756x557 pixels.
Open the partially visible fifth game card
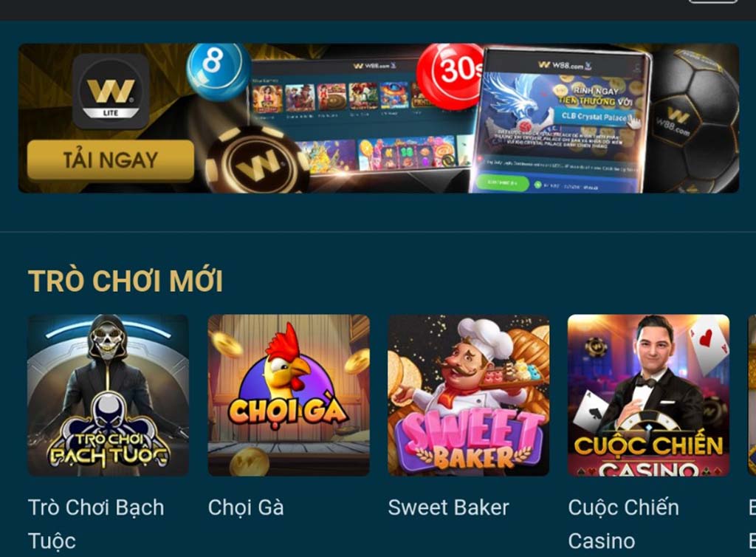point(752,395)
